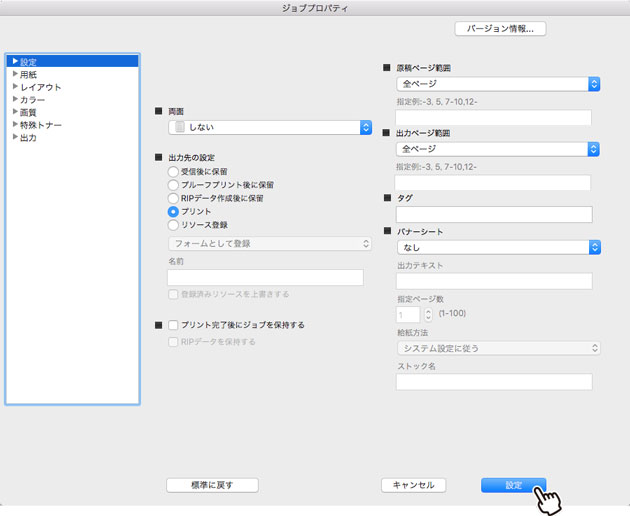Select the 設定 sidebar item
Image resolution: width=630 pixels, height=516 pixels.
click(29, 62)
